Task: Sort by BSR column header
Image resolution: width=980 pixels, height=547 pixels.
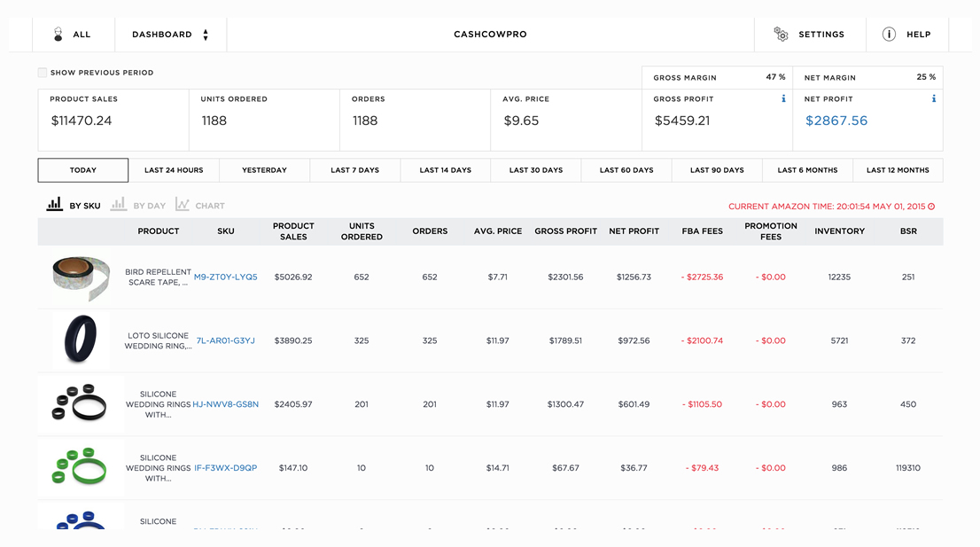Action: [x=908, y=231]
